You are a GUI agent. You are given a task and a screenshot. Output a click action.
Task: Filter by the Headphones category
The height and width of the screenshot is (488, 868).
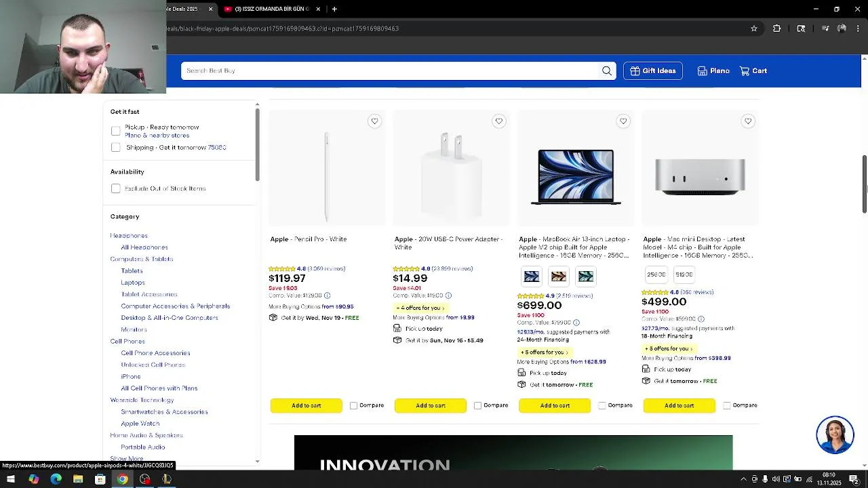(129, 236)
